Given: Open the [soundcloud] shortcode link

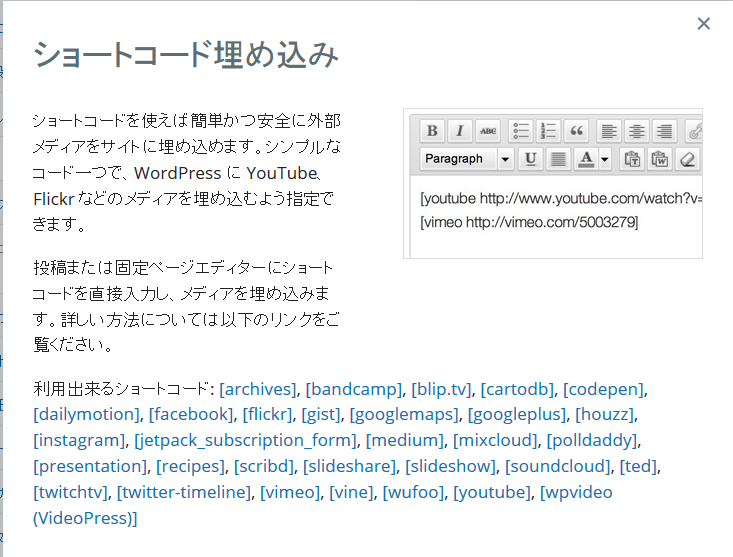Looking at the screenshot, I should coord(558,466).
